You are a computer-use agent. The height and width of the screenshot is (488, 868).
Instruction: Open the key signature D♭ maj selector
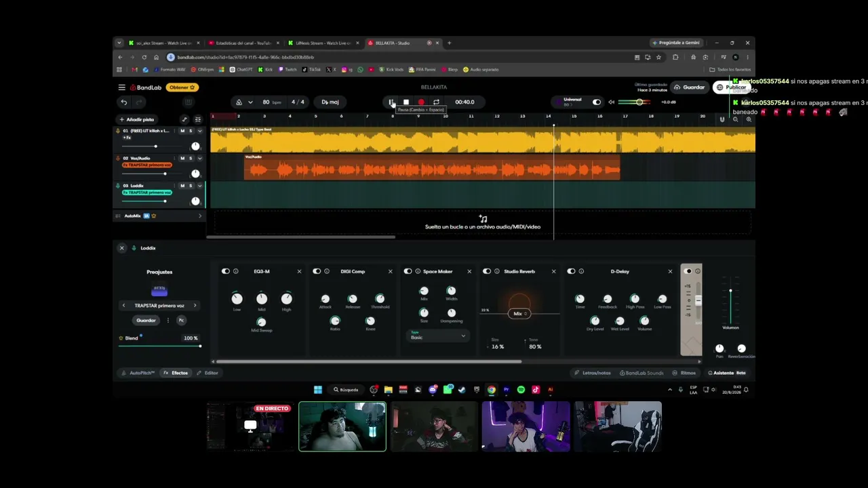pyautogui.click(x=330, y=102)
